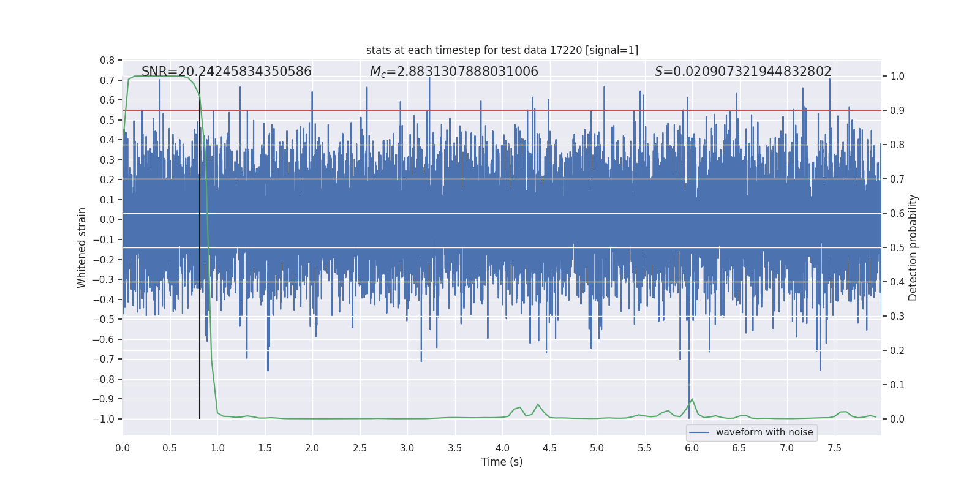Select the 0.9 tick on the Detection probability axis
980x490 pixels.
[x=897, y=110]
